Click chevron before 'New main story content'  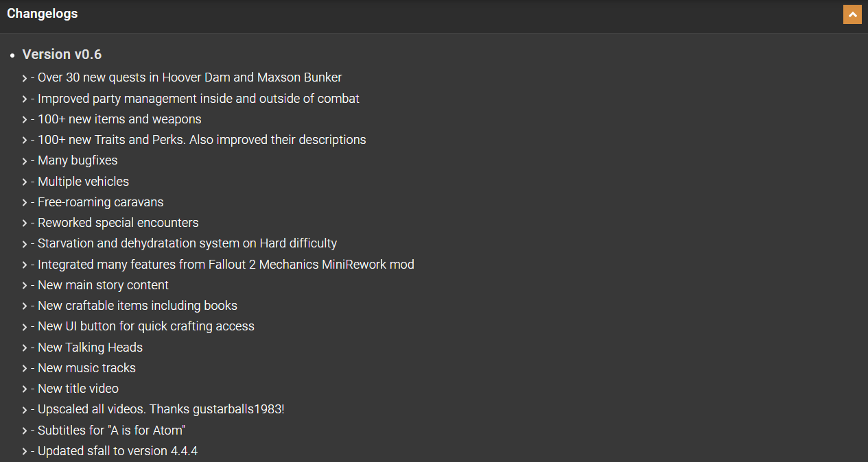coord(25,285)
